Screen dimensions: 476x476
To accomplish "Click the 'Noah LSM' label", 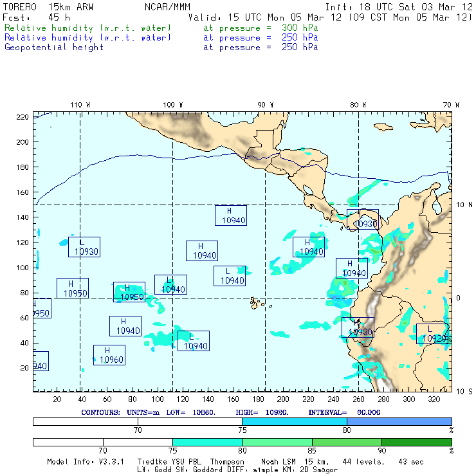I will point(279,462).
